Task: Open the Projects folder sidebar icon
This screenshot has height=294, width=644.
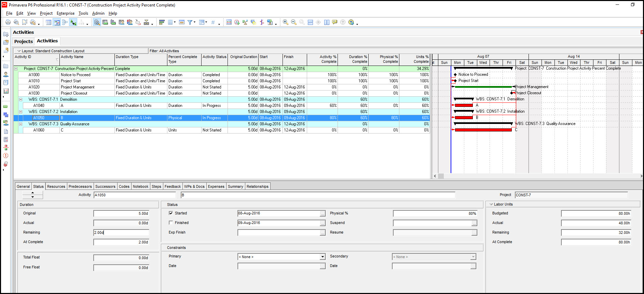Action: [6, 66]
